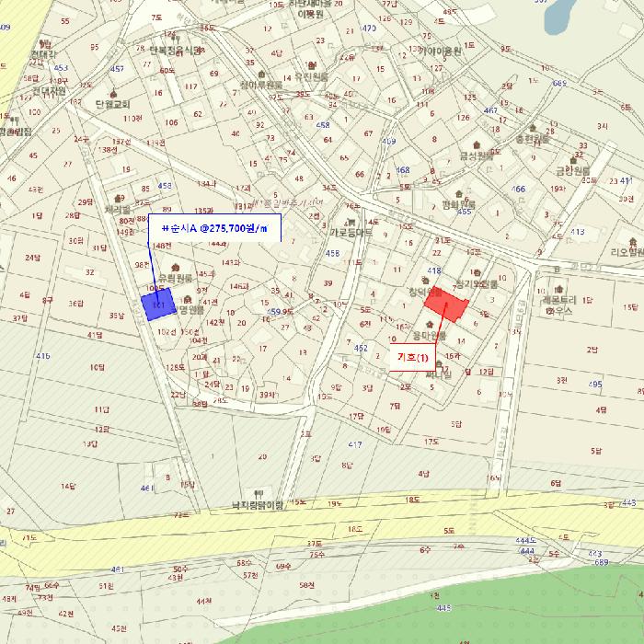Image resolution: width=644 pixels, height=644 pixels.
Task: Select the 유림원룸 house icon
Action: tap(176, 268)
